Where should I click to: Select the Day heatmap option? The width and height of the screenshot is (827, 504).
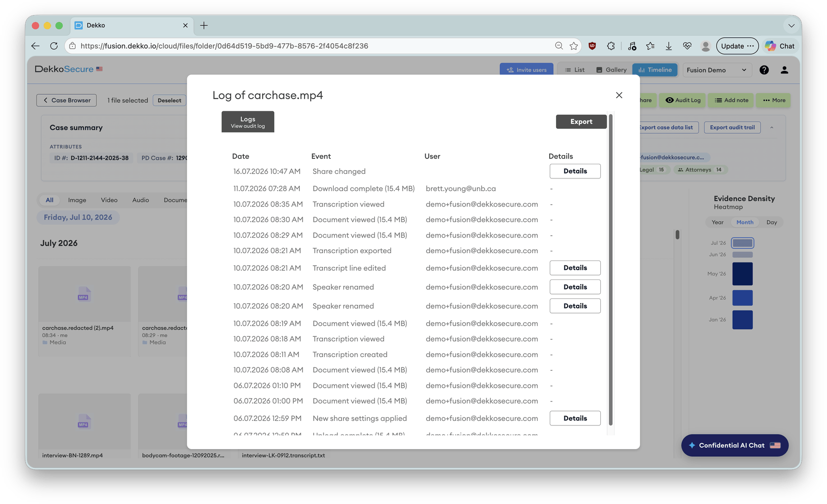click(772, 222)
